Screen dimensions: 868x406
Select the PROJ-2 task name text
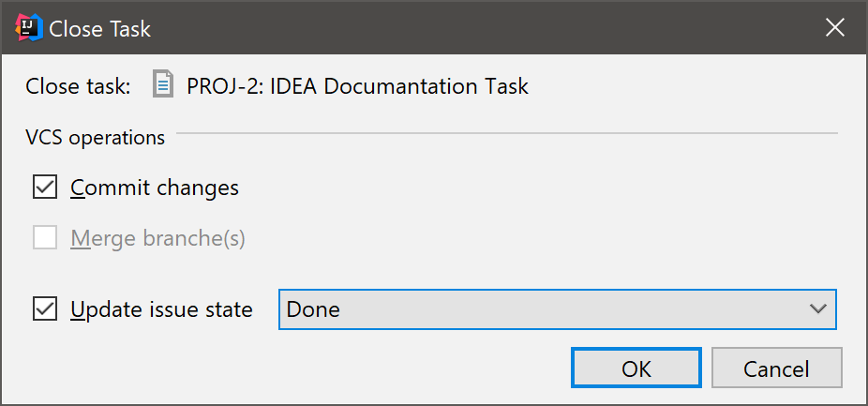357,87
